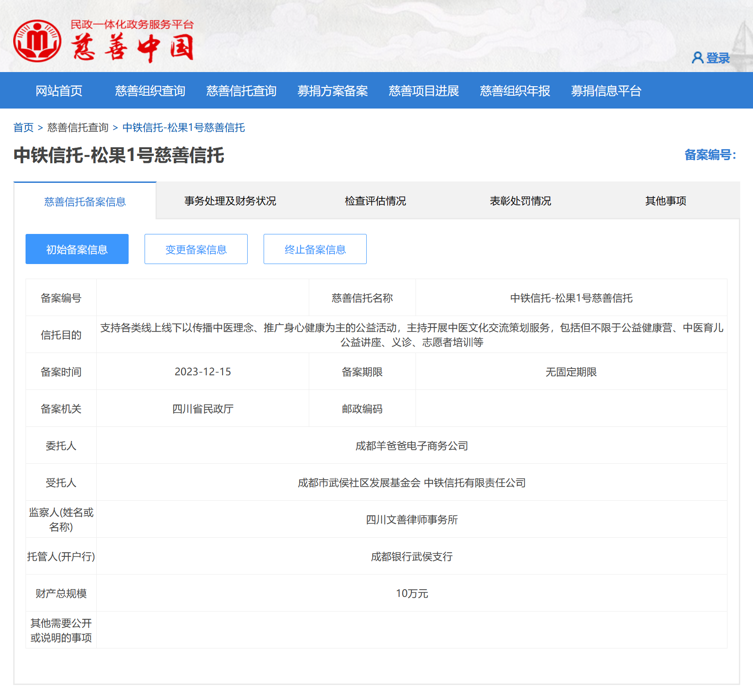
Task: Click the 初始备案信息 button
Action: 77,249
